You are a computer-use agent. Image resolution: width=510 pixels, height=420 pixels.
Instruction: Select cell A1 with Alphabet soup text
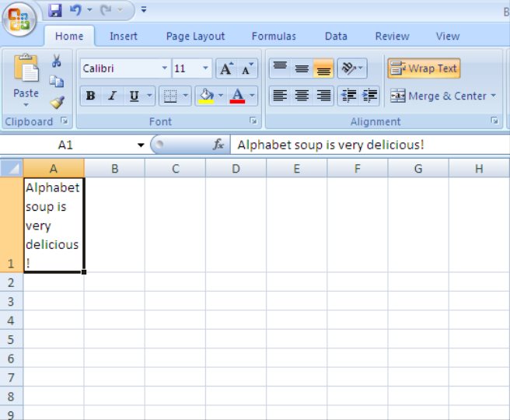click(x=54, y=225)
